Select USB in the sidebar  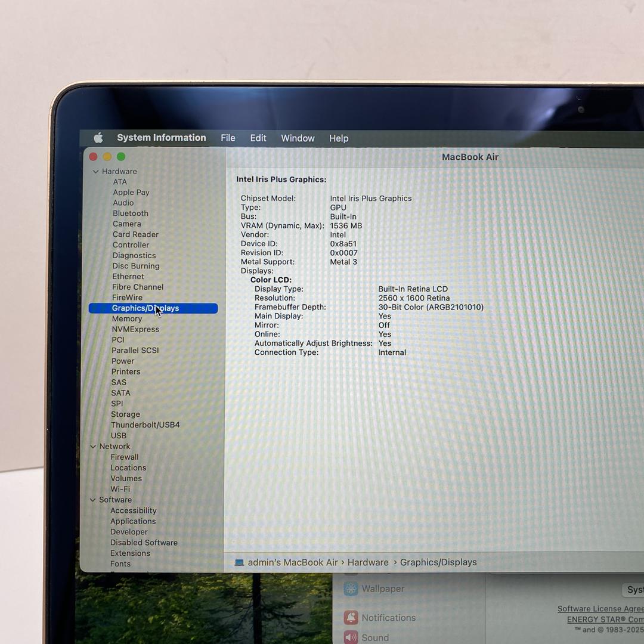coord(119,436)
